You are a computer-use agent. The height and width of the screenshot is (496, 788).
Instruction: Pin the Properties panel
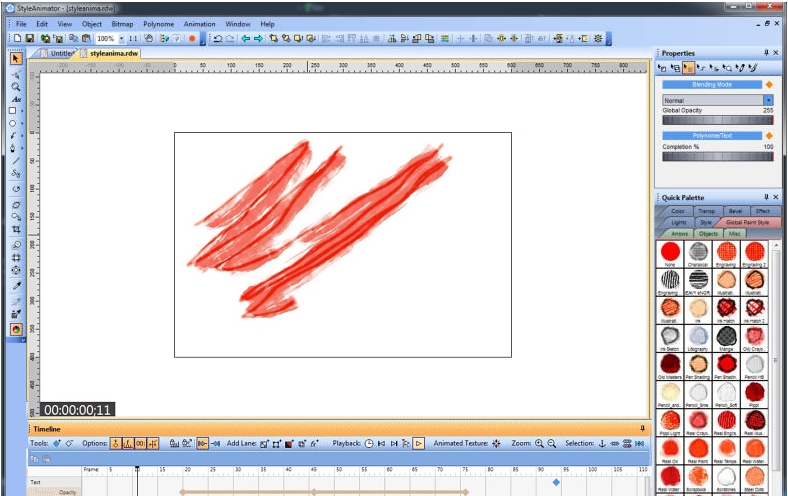pyautogui.click(x=766, y=53)
